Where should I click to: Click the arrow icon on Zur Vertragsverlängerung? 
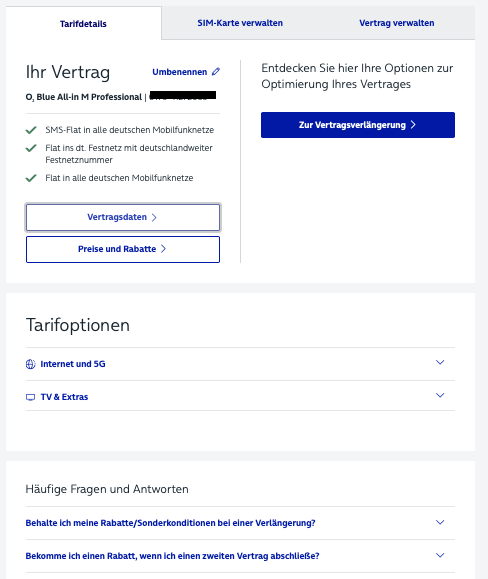(x=413, y=125)
